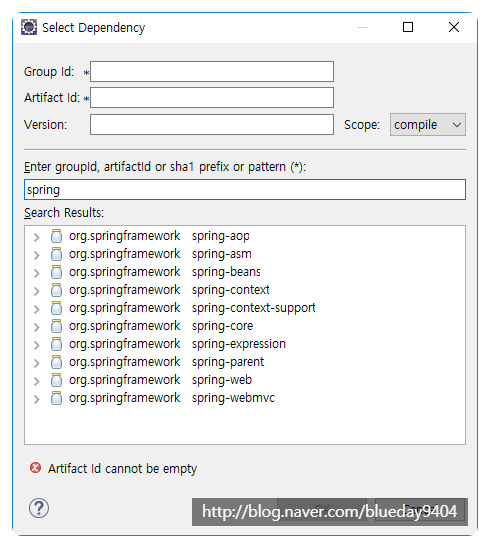Click the Search Results label
The image size is (490, 548).
tap(64, 213)
